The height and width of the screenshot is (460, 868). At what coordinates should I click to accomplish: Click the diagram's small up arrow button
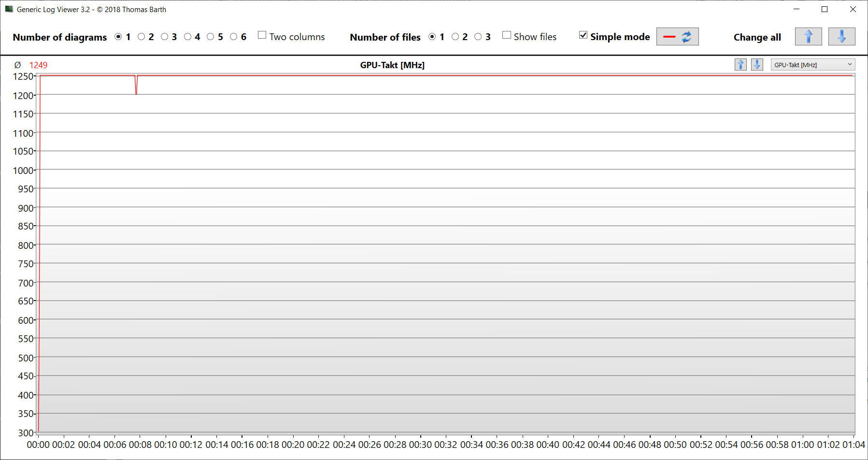[740, 65]
